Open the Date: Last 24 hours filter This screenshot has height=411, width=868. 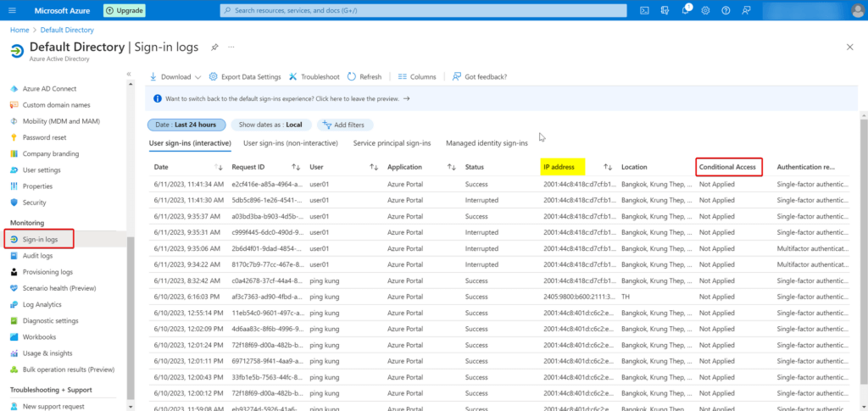click(186, 125)
